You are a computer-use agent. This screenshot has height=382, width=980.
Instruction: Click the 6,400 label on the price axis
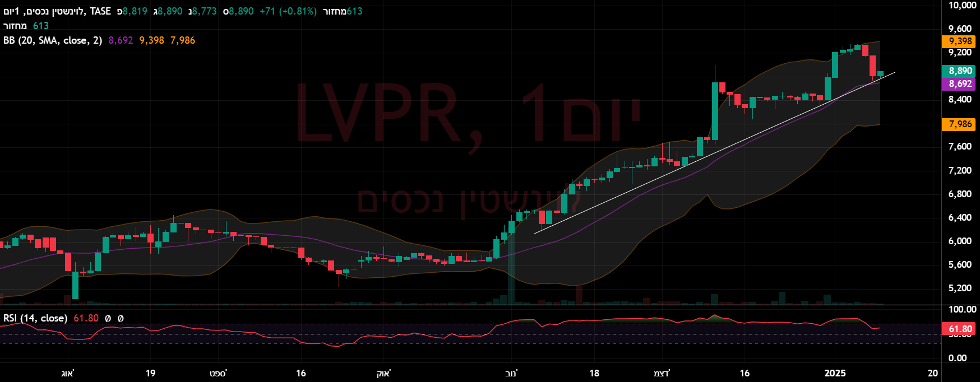pyautogui.click(x=960, y=218)
